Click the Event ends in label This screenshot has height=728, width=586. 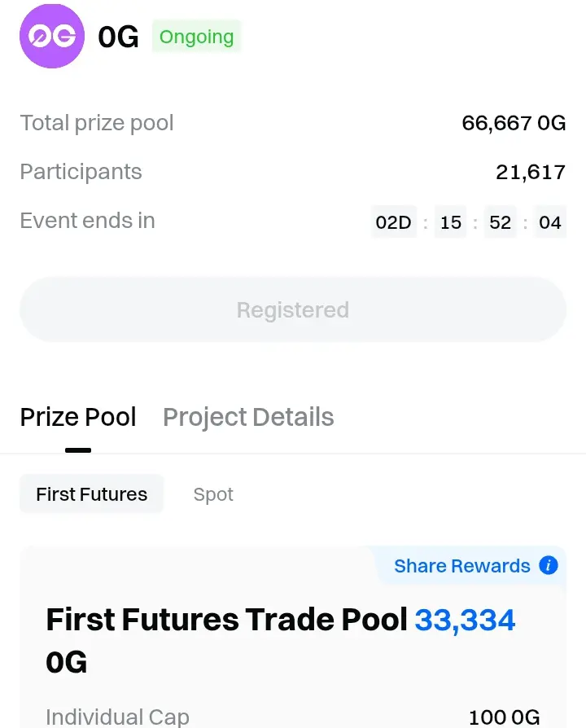coord(87,221)
